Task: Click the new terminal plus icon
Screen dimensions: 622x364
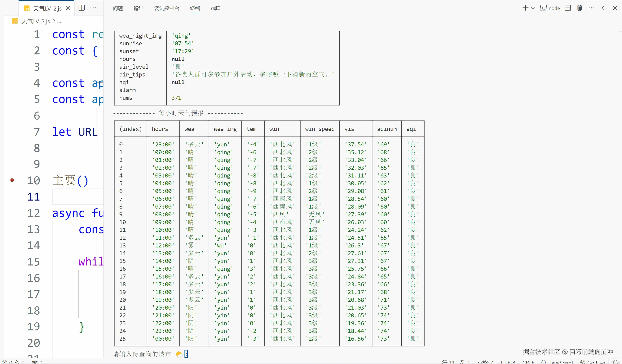Action: coord(525,8)
